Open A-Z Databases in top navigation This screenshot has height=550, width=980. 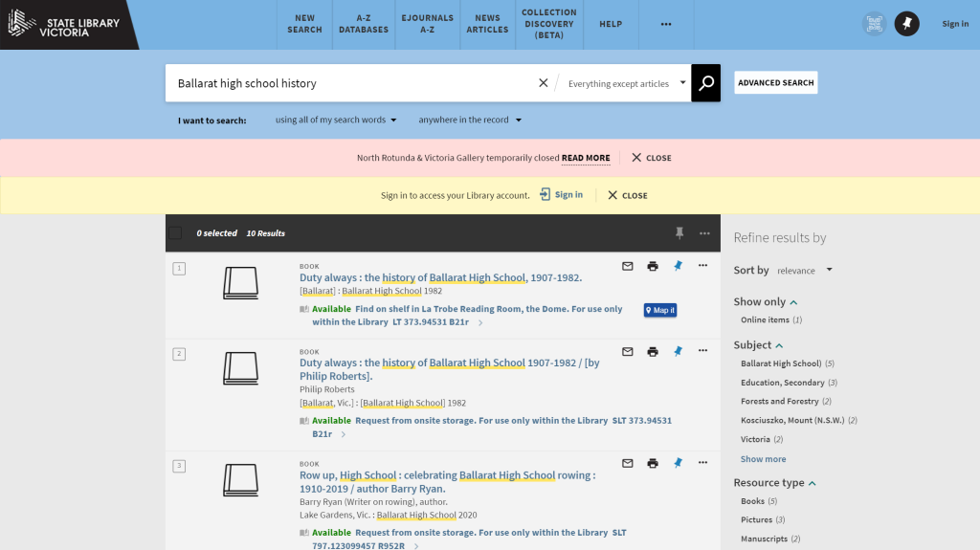coord(364,24)
